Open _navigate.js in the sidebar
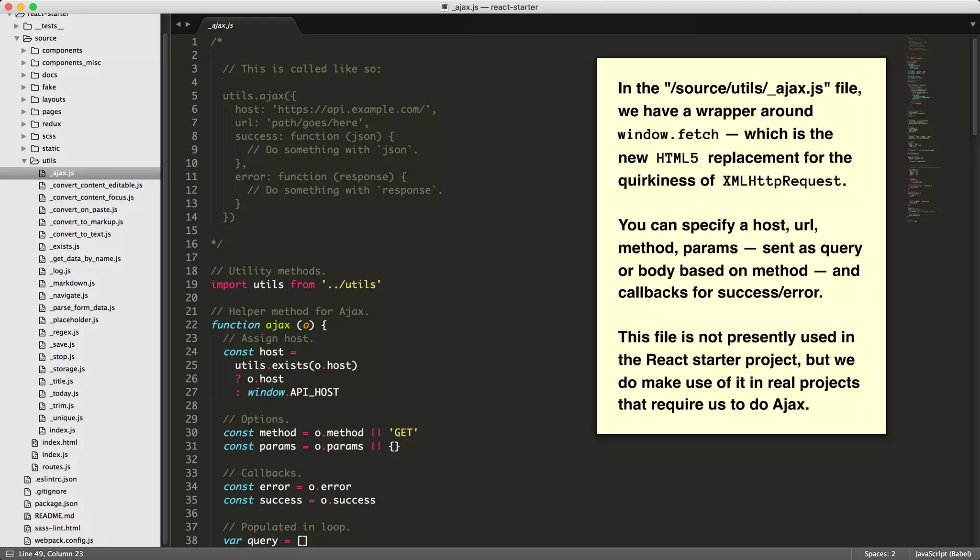 [69, 296]
